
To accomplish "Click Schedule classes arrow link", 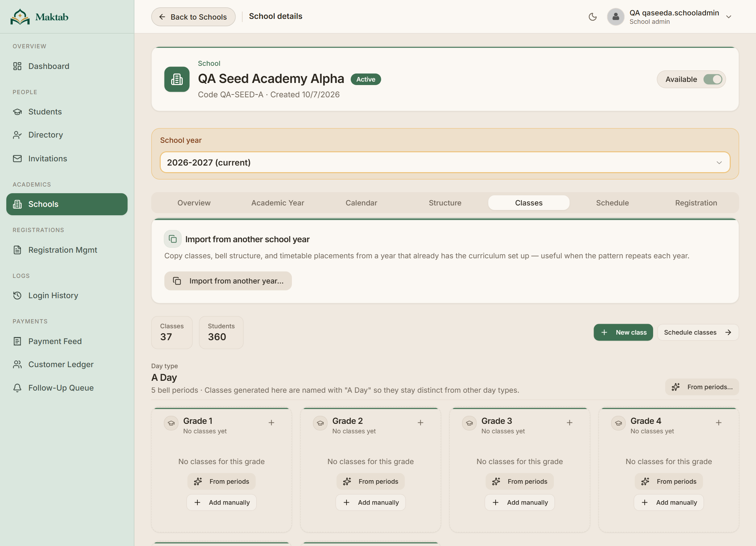I will pyautogui.click(x=698, y=332).
